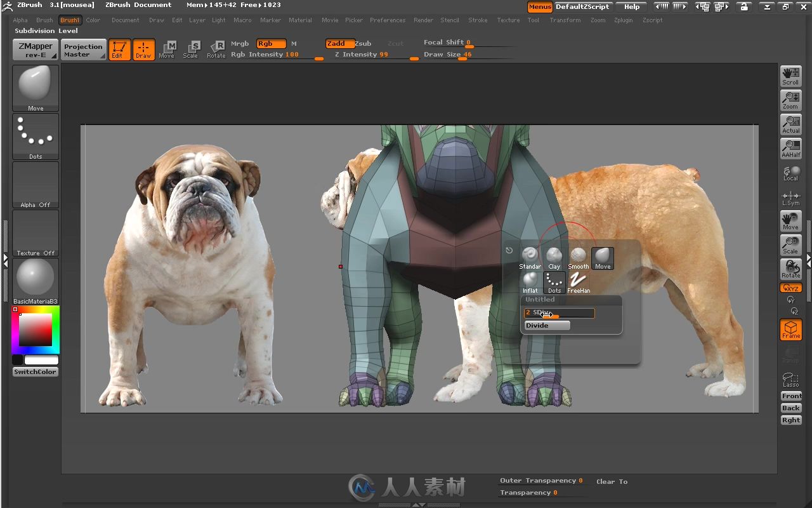Open the Zplugin menu
The height and width of the screenshot is (508, 812).
tap(624, 20)
